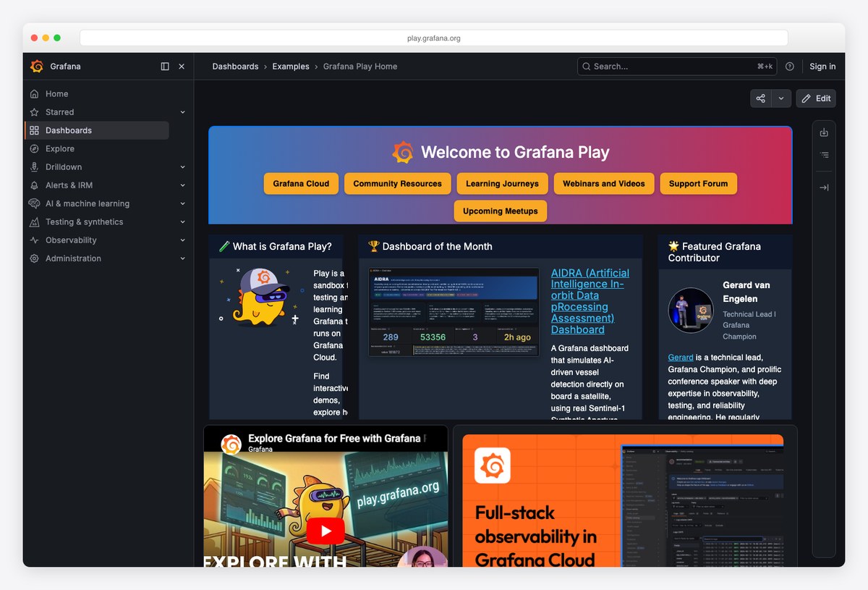The width and height of the screenshot is (868, 590).
Task: Close the sidebar navigation menu
Action: (182, 67)
